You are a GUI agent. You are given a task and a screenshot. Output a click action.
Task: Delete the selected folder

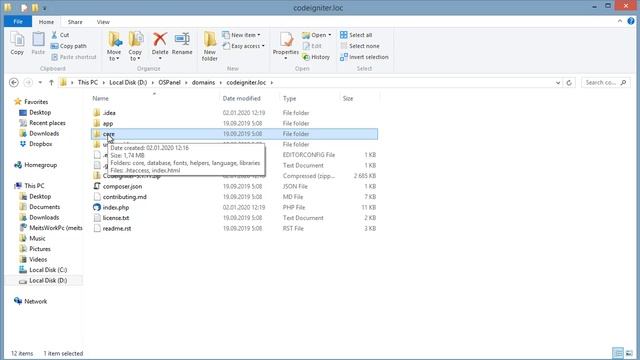coord(160,46)
